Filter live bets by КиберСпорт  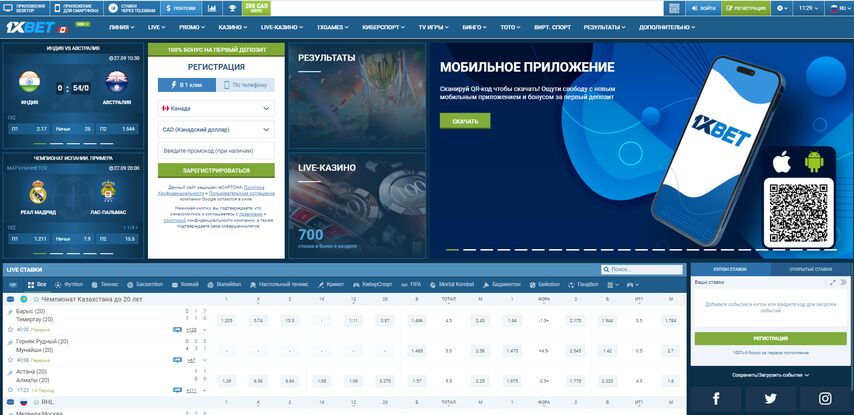tap(373, 285)
